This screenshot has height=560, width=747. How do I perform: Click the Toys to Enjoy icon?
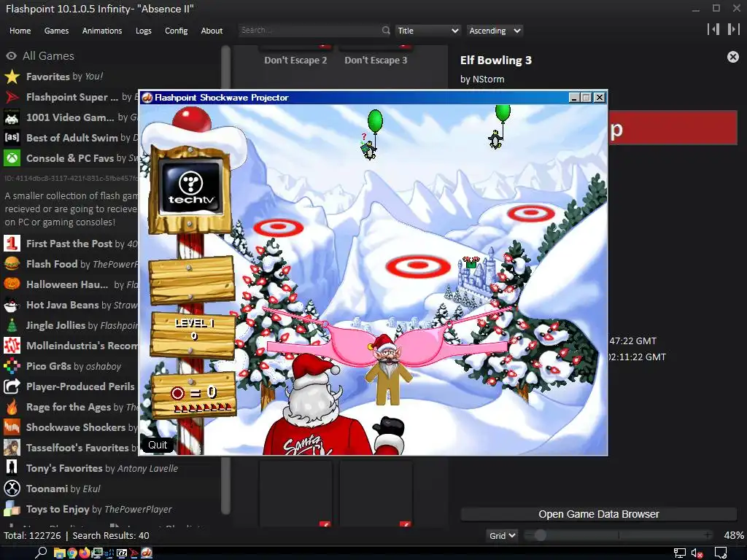click(12, 509)
